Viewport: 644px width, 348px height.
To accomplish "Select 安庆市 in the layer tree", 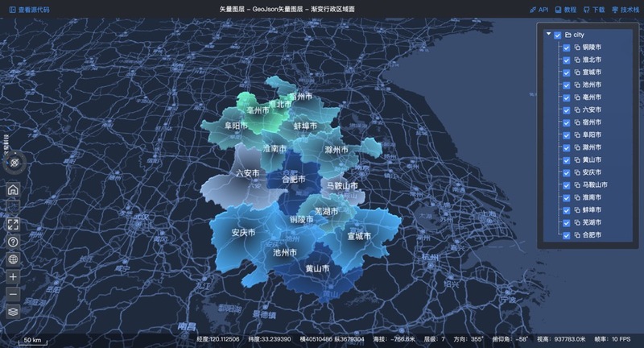I will (x=592, y=172).
